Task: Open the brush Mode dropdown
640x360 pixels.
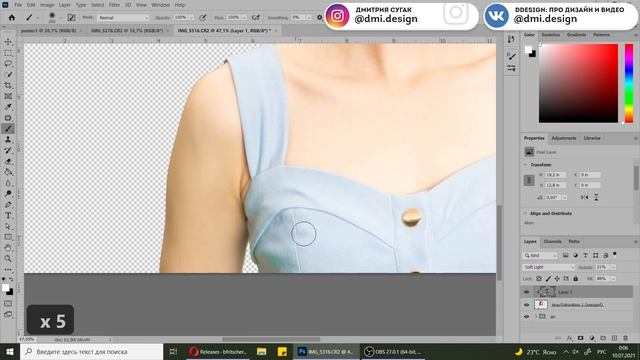Action: 123,18
